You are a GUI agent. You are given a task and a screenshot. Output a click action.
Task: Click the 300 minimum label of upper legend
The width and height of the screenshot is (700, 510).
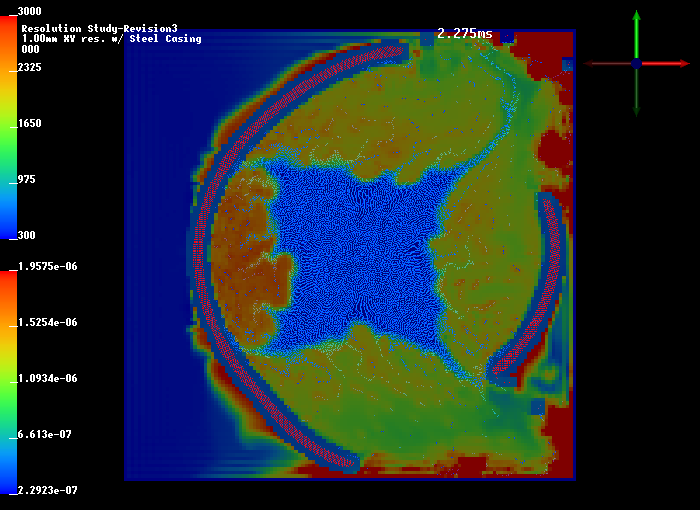pyautogui.click(x=26, y=235)
